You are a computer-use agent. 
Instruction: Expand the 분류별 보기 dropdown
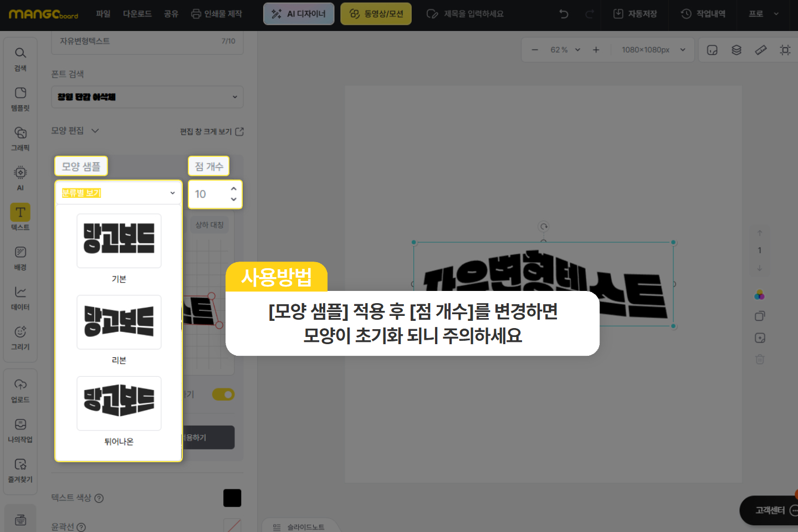pyautogui.click(x=119, y=193)
